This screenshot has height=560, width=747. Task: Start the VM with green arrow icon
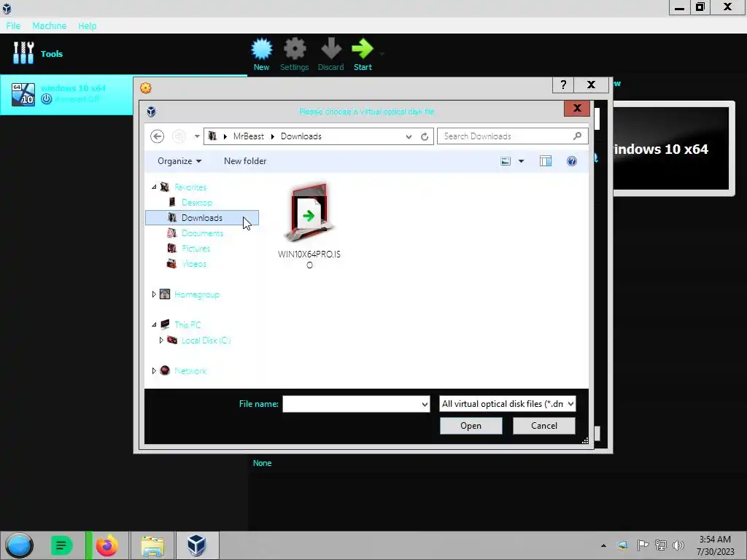[363, 54]
